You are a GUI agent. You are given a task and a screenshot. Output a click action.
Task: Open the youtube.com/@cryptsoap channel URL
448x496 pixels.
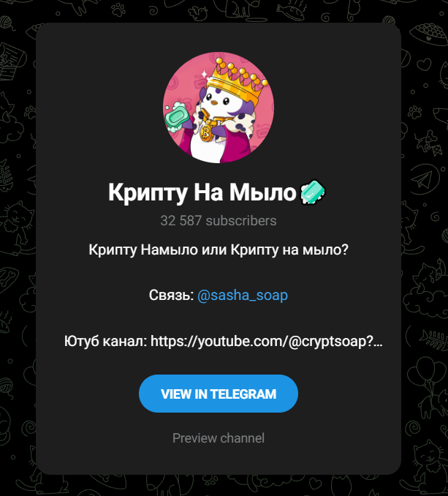(x=267, y=342)
